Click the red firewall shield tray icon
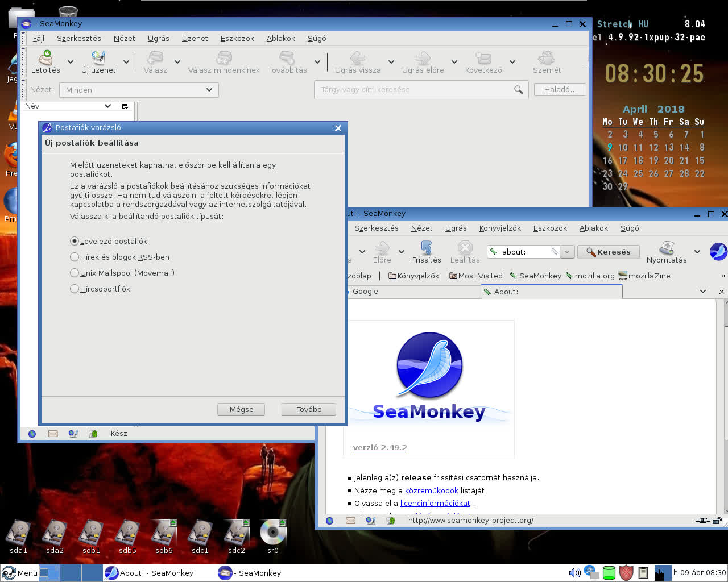728x582 pixels. (x=626, y=573)
